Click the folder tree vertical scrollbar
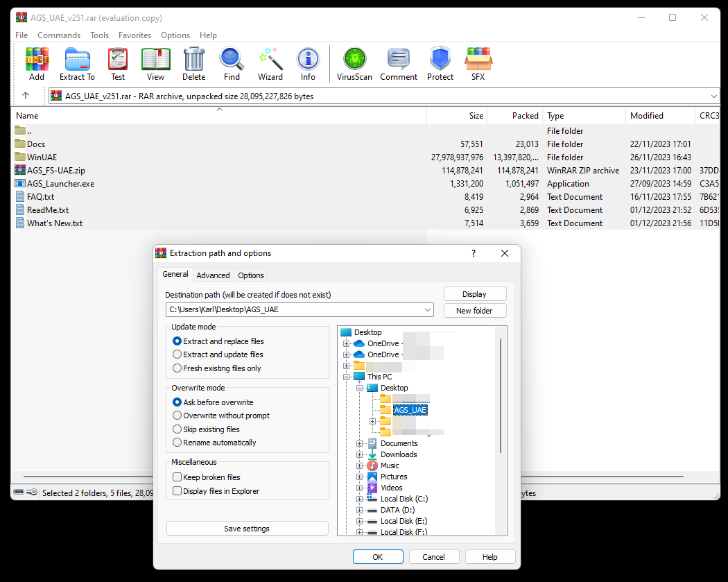 (501, 395)
